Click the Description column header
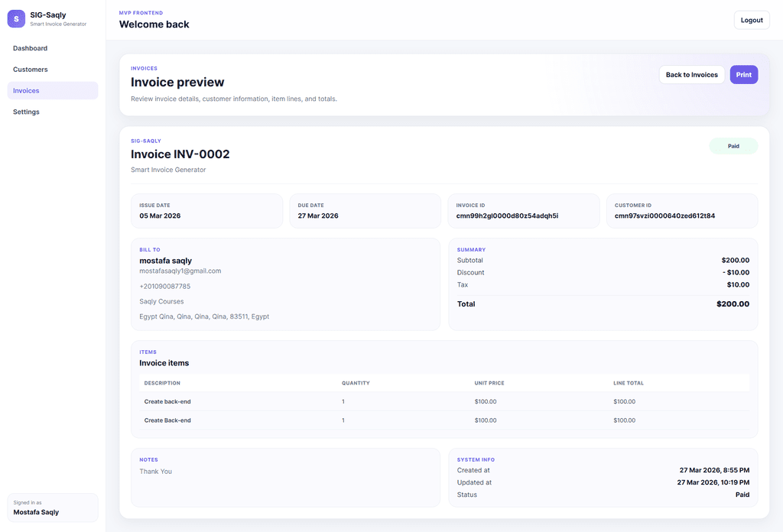The image size is (783, 532). click(x=162, y=383)
